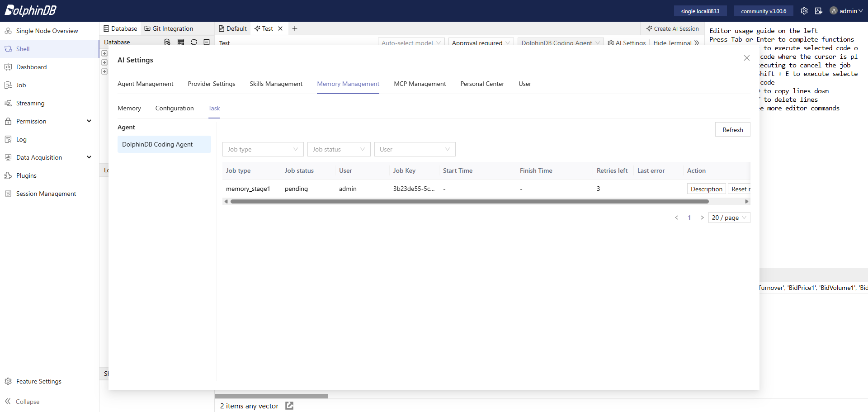This screenshot has height=412, width=868.
Task: Collapse all nodes in Database panel
Action: [x=207, y=42]
